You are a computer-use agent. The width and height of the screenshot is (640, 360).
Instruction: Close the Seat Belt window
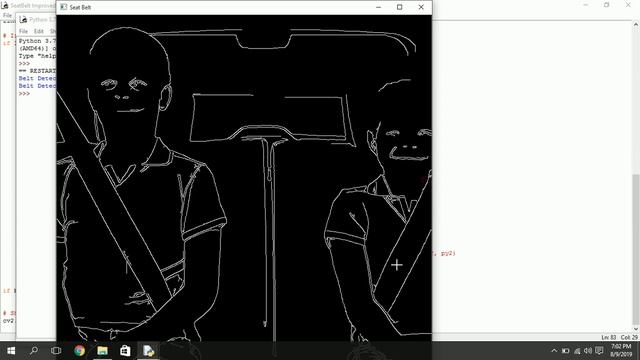click(x=421, y=7)
